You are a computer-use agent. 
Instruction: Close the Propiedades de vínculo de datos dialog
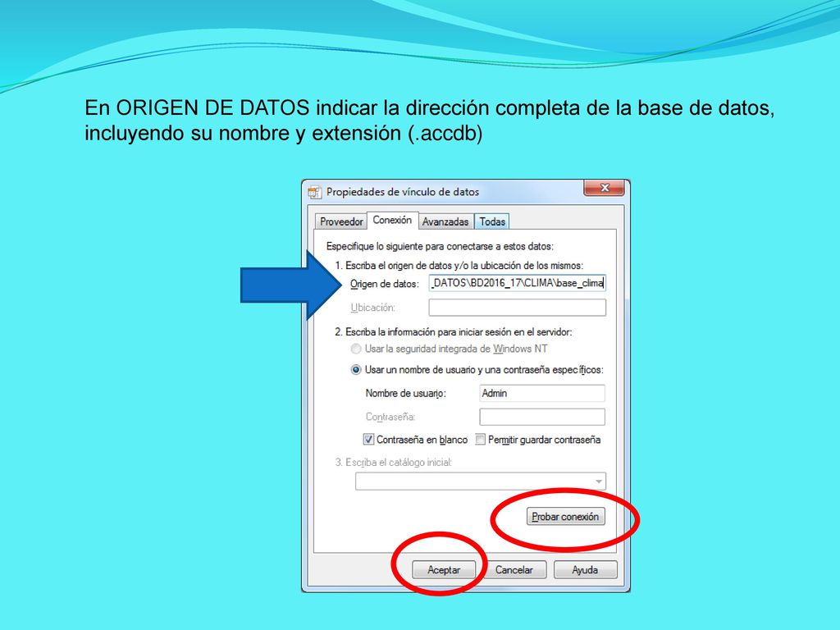[x=605, y=188]
